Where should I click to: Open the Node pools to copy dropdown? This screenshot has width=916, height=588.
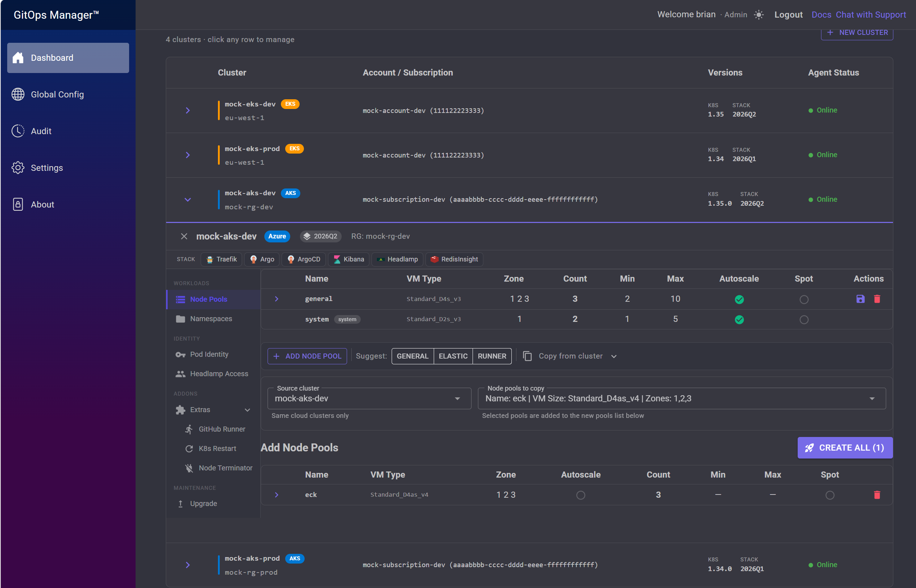pyautogui.click(x=682, y=398)
